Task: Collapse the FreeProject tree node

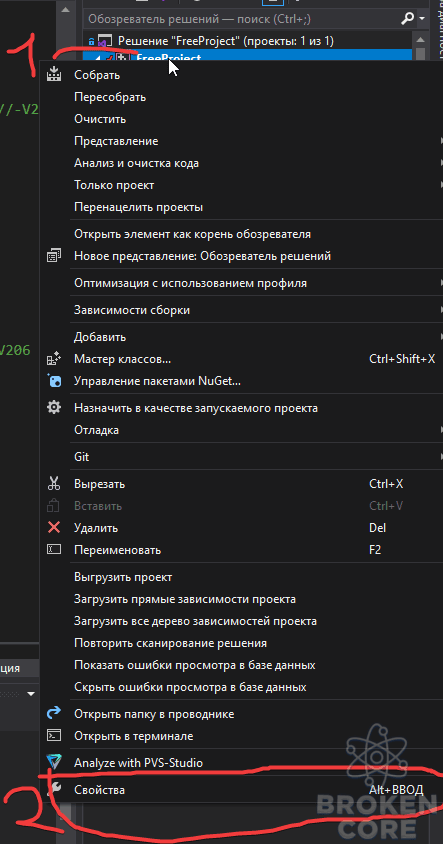Action: click(97, 58)
